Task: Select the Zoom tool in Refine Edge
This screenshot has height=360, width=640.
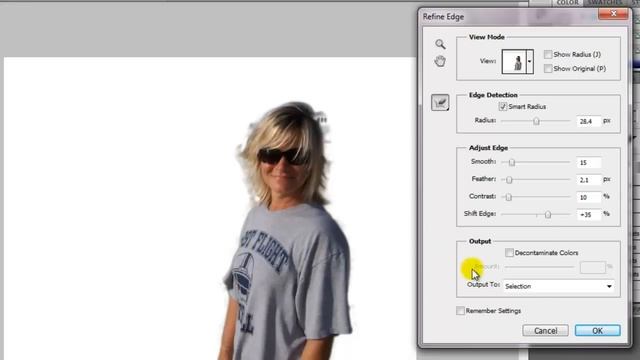Action: (440, 44)
